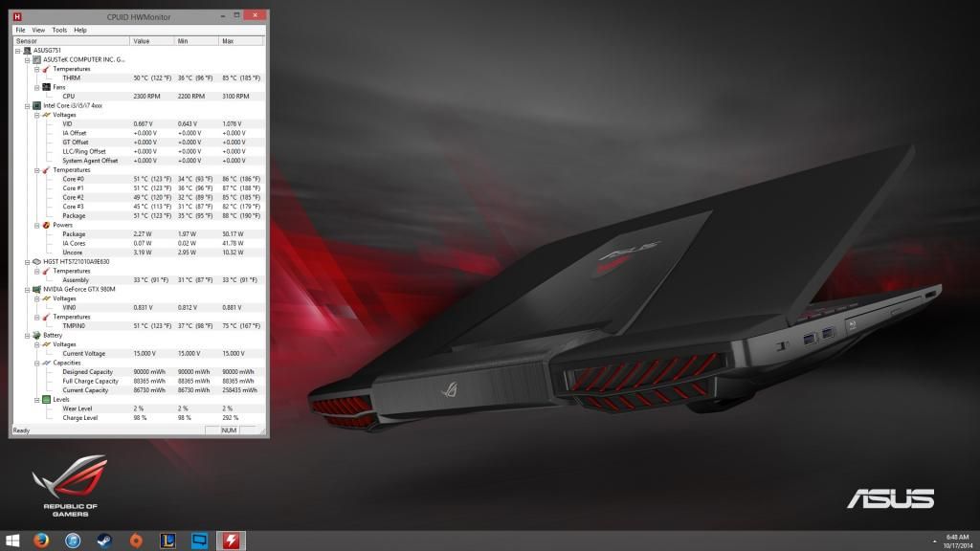Click the ASUSG751 computer icon
The width and height of the screenshot is (980, 551).
28,50
